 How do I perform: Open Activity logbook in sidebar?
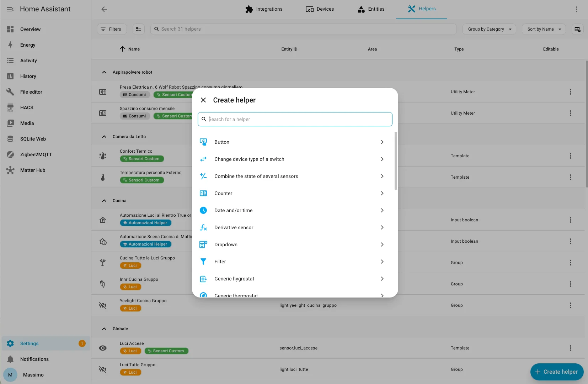[x=46, y=61]
